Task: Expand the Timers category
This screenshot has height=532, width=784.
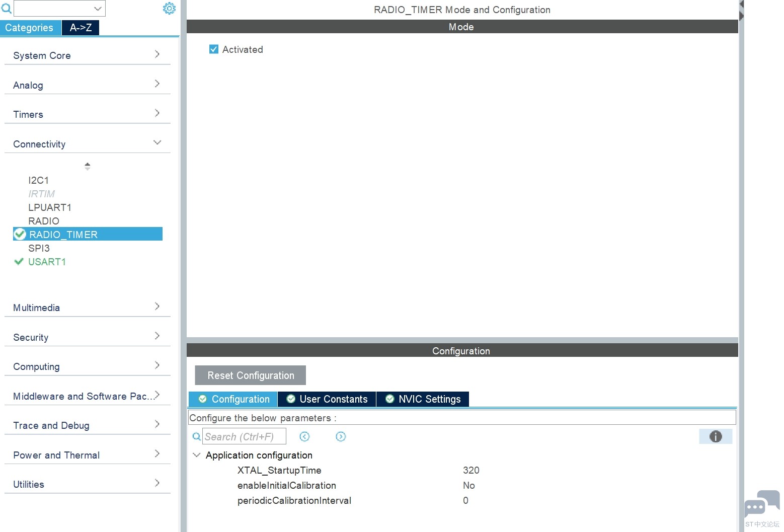Action: pyautogui.click(x=88, y=114)
